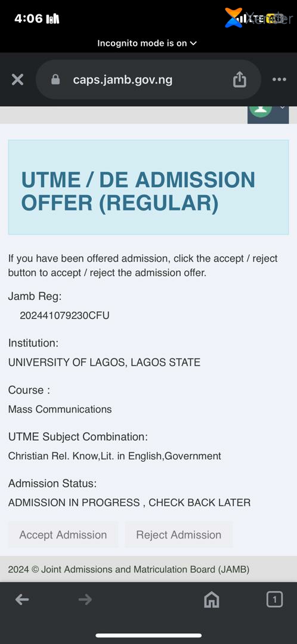Close the browser tab with X icon
Viewport: 297px width, 644px height.
pos(17,80)
